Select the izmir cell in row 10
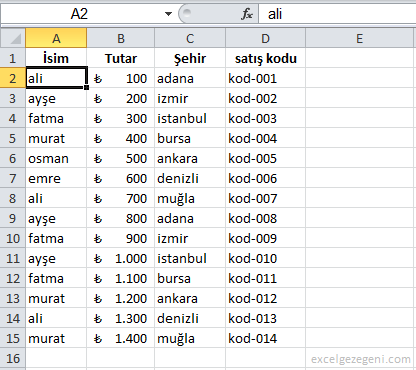This screenshot has width=416, height=370. [x=190, y=238]
